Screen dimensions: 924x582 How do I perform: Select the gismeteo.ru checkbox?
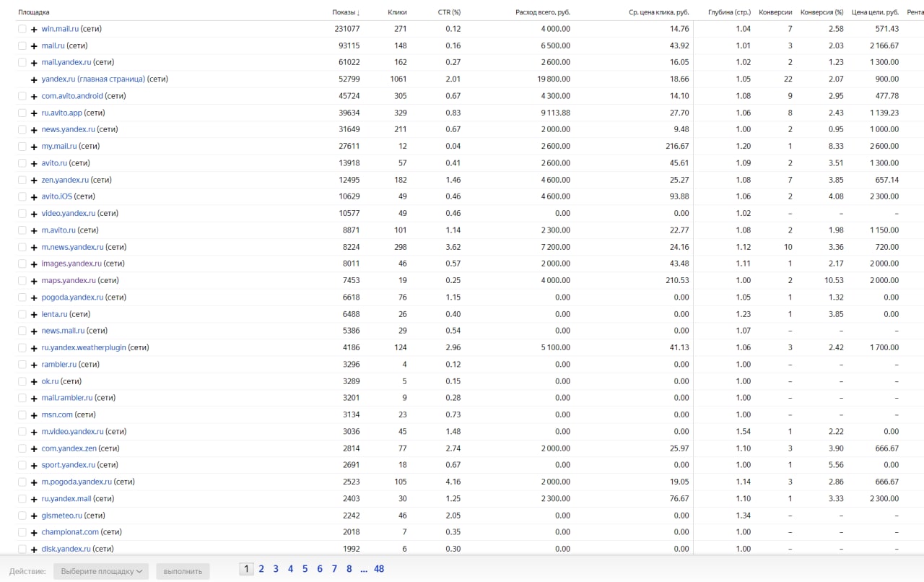point(22,516)
